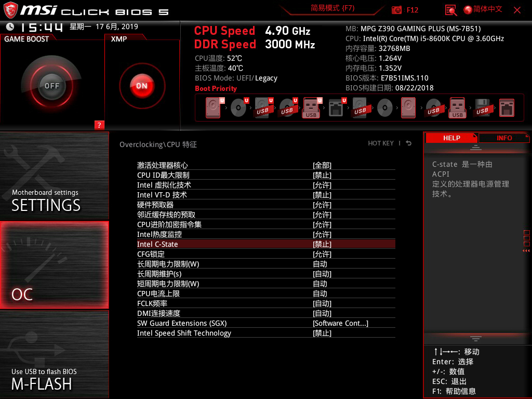Open SW Guard Extensions (SGX) options
Viewport: 532px width, 399px height.
[x=340, y=323]
